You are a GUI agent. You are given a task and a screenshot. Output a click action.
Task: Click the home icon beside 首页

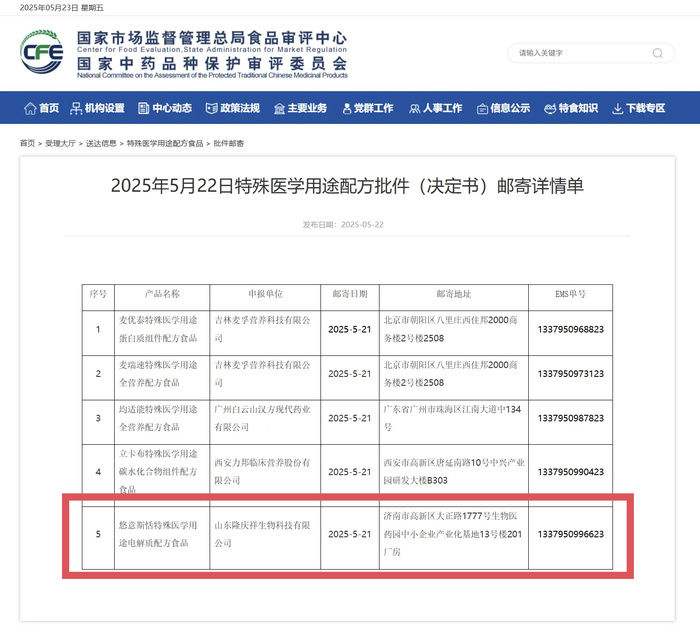coord(30,108)
